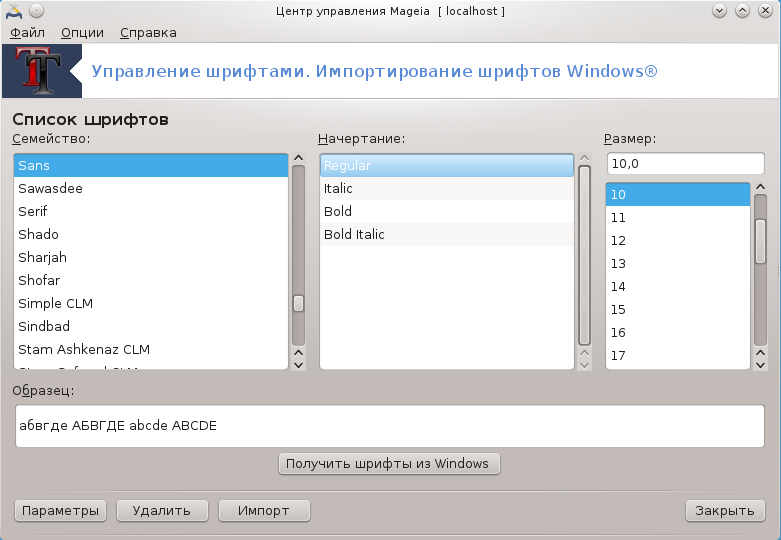Select the Shado font family

tap(151, 234)
